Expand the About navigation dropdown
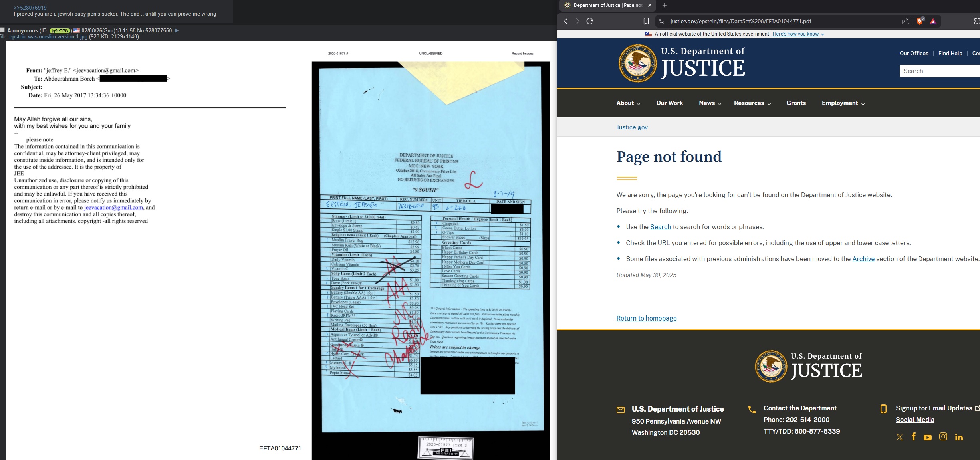980x460 pixels. pyautogui.click(x=628, y=103)
